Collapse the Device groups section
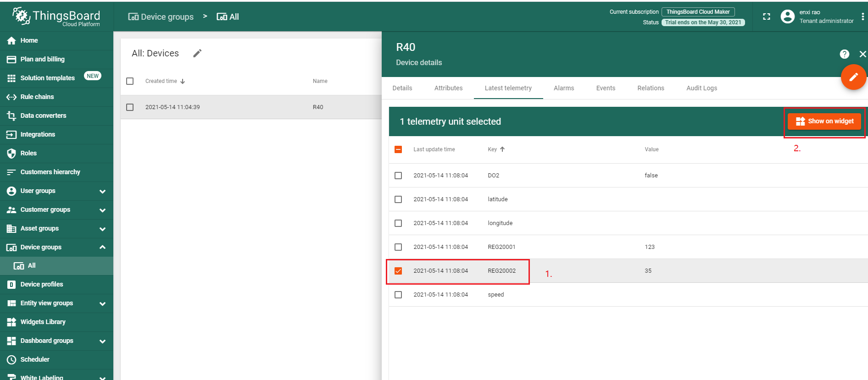The image size is (868, 380). [102, 247]
